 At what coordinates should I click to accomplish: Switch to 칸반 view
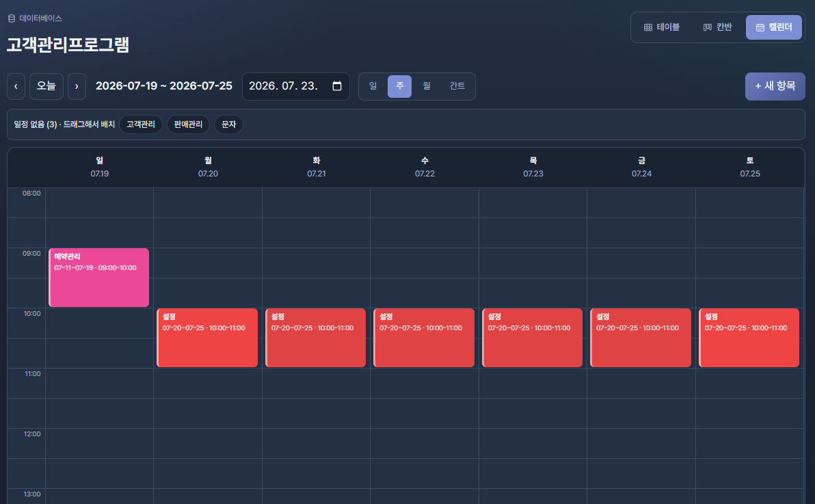[717, 27]
